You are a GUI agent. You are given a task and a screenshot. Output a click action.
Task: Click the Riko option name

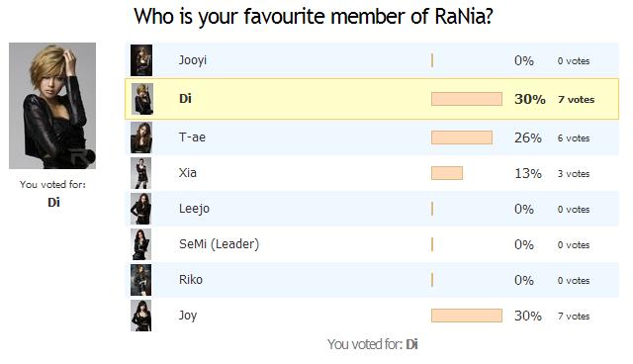pyautogui.click(x=191, y=280)
